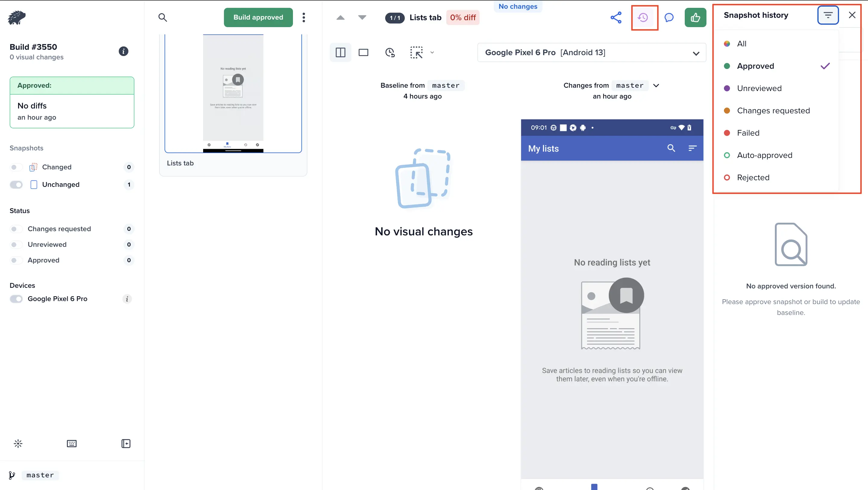The image size is (868, 490).
Task: Open keyboard shortcuts icon in sidebar
Action: click(x=71, y=444)
